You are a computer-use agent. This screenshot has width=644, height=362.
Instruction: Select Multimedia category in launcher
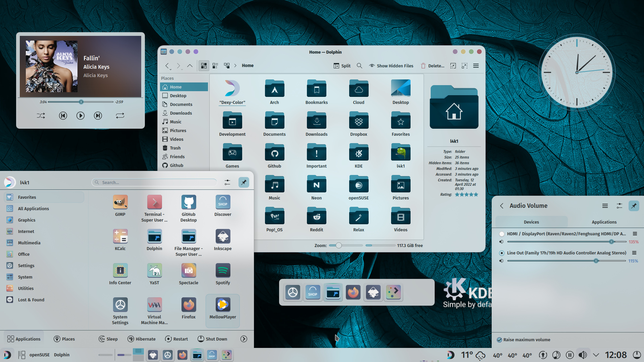pos(44,243)
